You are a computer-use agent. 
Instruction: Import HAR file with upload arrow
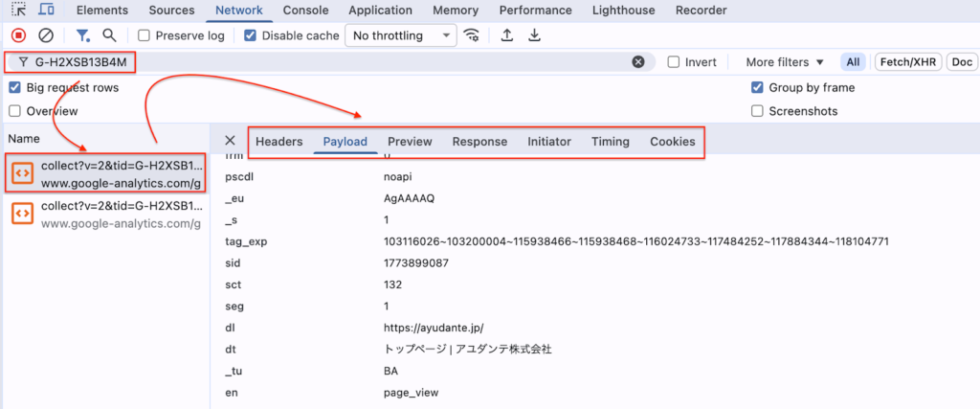pos(507,35)
